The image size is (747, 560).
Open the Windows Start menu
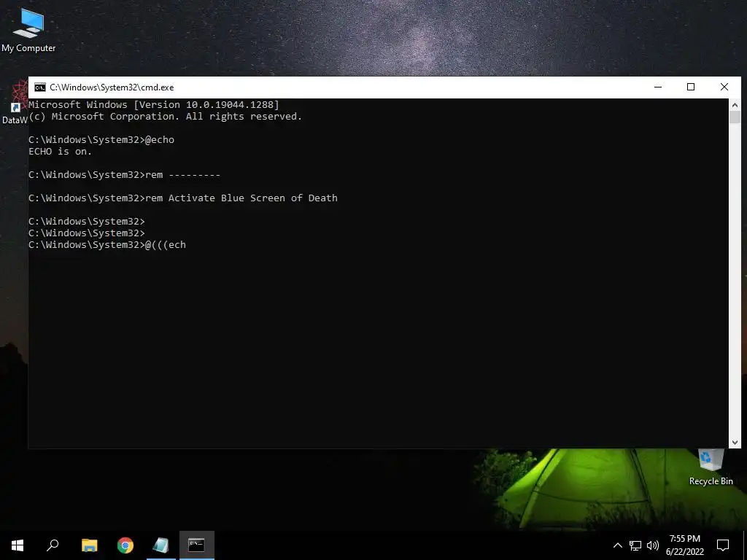tap(18, 545)
